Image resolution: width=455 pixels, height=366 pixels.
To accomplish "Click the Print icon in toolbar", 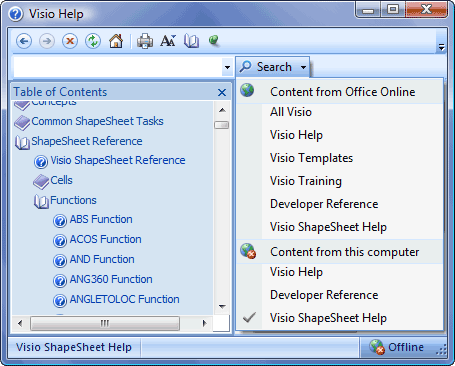I will [x=145, y=41].
